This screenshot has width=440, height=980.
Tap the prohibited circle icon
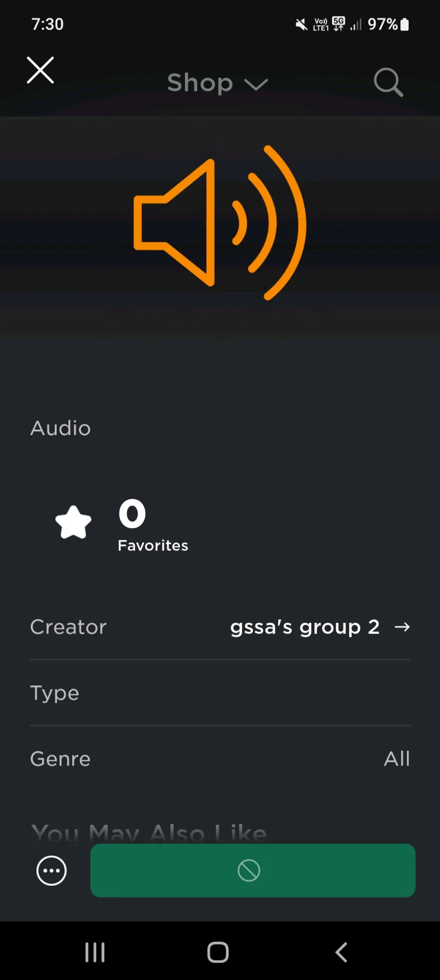point(249,871)
